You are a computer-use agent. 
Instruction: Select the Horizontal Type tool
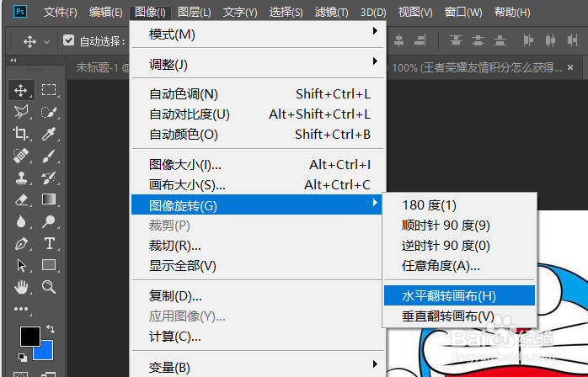(x=49, y=243)
